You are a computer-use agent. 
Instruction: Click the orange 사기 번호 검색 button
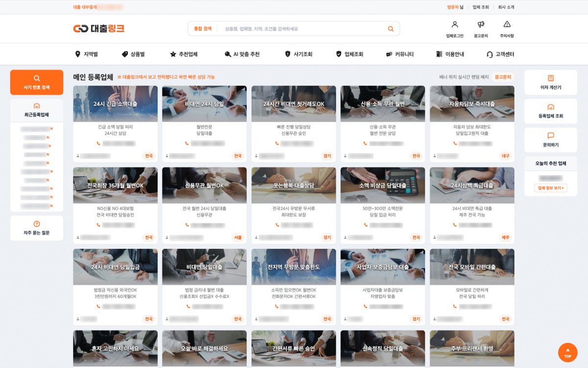pos(37,82)
